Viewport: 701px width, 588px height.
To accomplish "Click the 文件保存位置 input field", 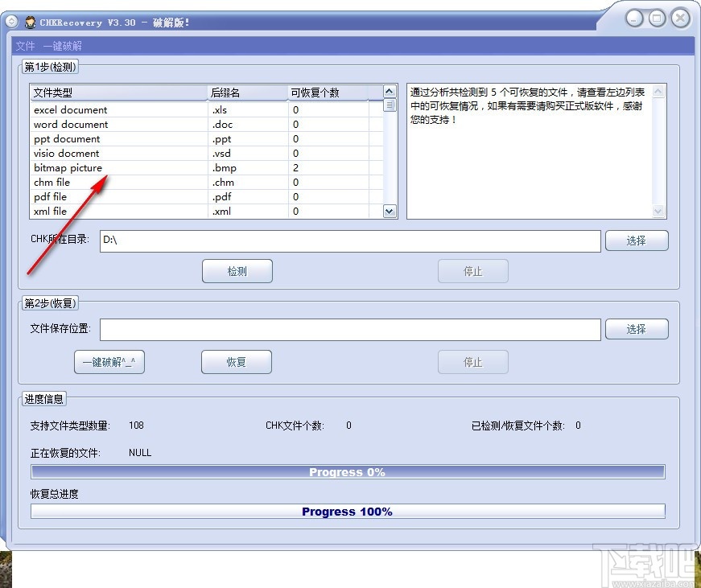I will [x=350, y=330].
